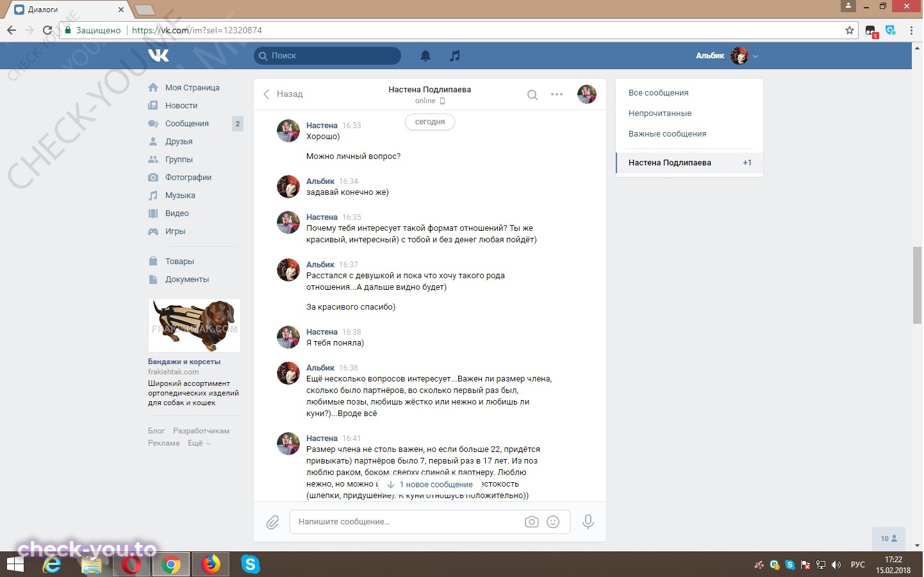Screen dimensions: 924x577
Task: Open Видео in sidebar
Action: pos(177,213)
